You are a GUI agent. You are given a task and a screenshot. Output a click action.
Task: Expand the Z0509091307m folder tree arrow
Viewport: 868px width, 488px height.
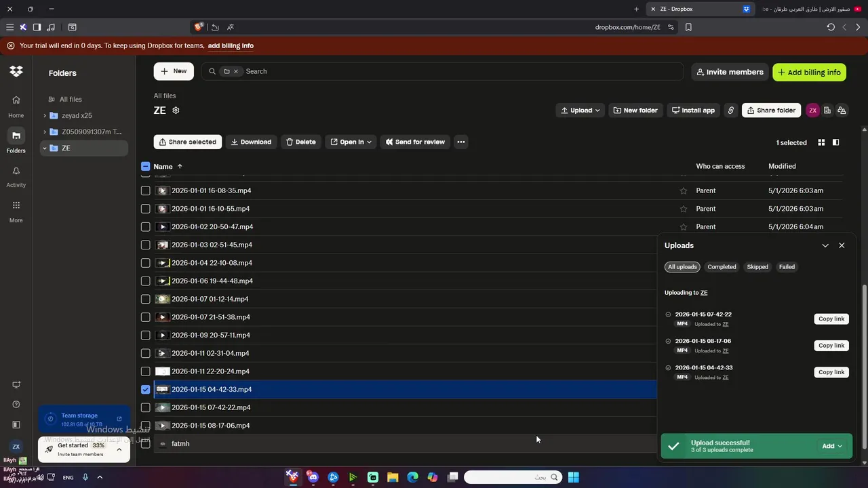coord(45,132)
